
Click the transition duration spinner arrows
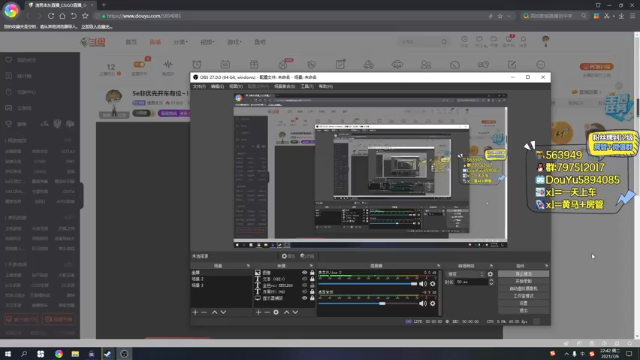pyautogui.click(x=491, y=282)
